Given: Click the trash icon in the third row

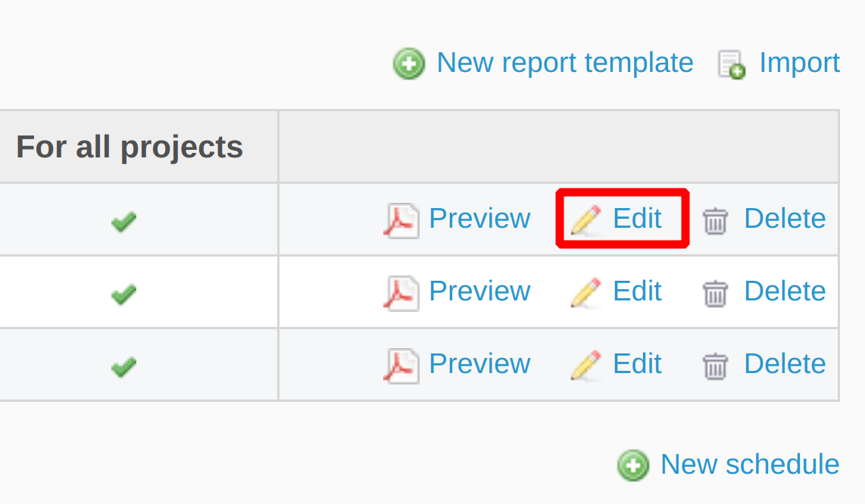Looking at the screenshot, I should 715,366.
